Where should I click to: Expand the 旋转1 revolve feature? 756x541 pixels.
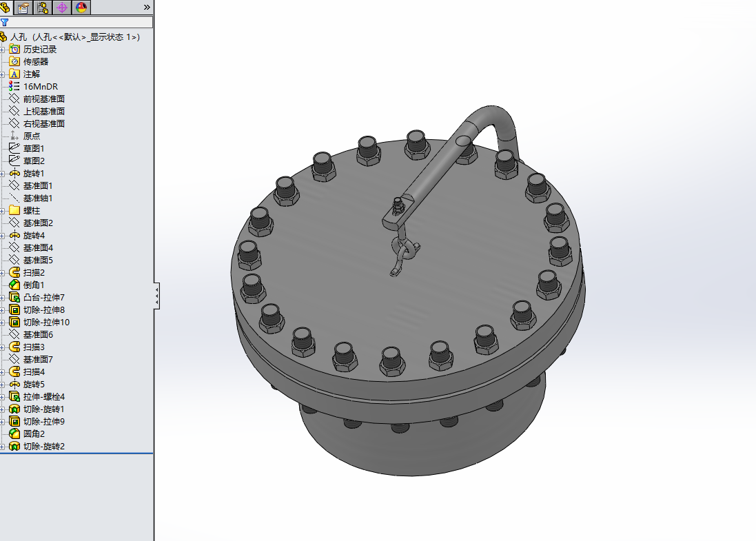[2, 174]
